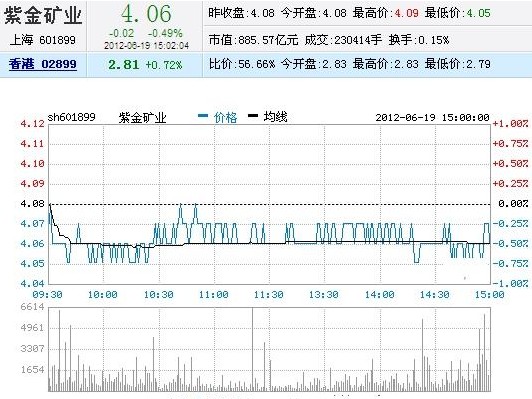Click the 4.12 price axis label
This screenshot has height=399, width=532.
click(x=33, y=124)
